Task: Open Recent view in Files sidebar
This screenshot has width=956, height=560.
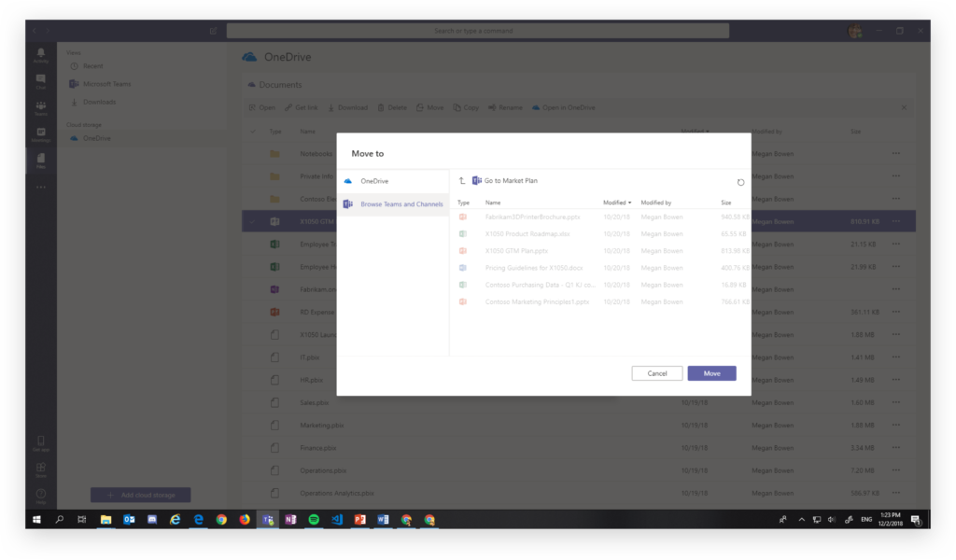Action: [92, 66]
